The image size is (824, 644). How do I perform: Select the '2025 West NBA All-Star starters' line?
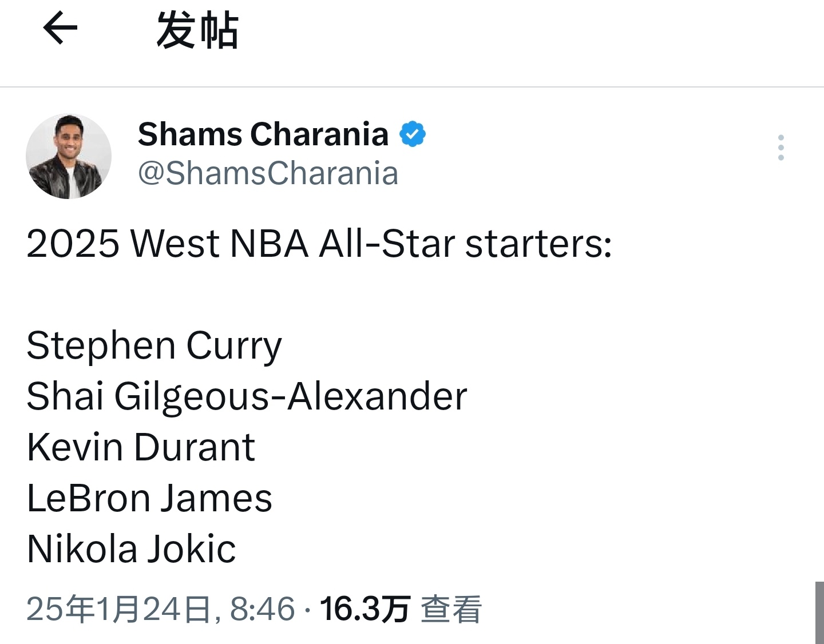point(319,244)
